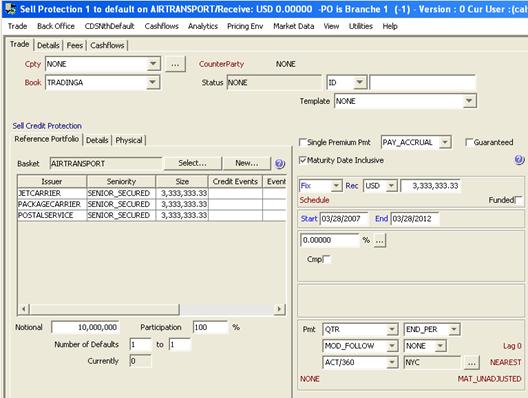Image resolution: width=528 pixels, height=398 pixels.
Task: Open the Analytics menu
Action: pyautogui.click(x=203, y=26)
